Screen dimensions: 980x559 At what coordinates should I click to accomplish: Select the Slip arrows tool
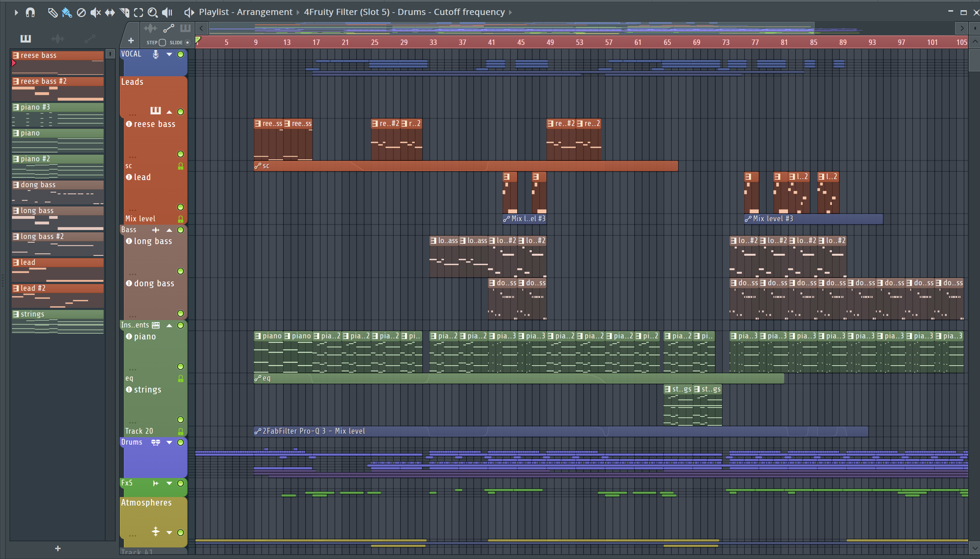(x=110, y=12)
